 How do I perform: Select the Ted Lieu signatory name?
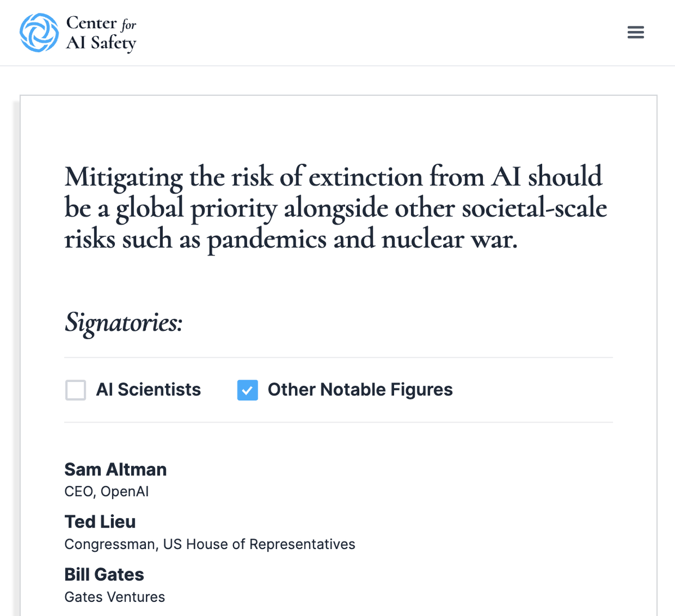tap(100, 521)
